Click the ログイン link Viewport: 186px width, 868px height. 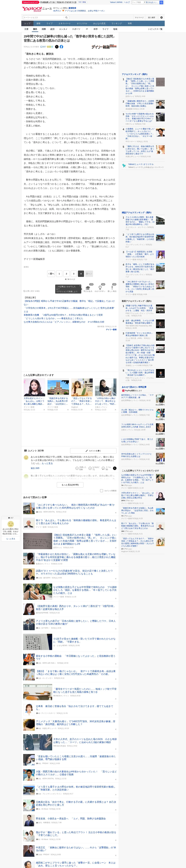[57, 11]
